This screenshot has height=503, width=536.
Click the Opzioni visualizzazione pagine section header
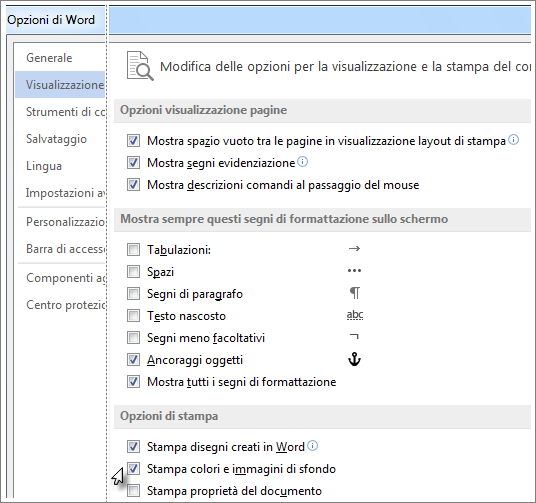[322, 110]
